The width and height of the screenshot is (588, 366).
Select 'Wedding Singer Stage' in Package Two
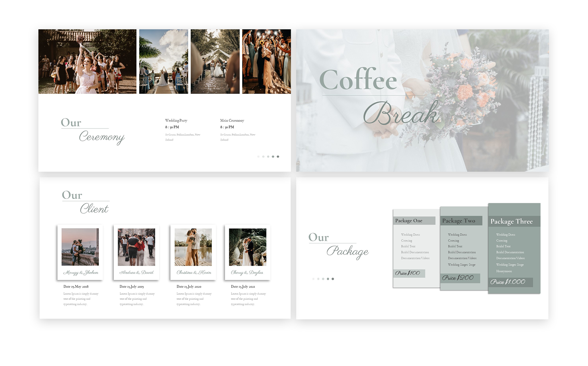tap(462, 265)
